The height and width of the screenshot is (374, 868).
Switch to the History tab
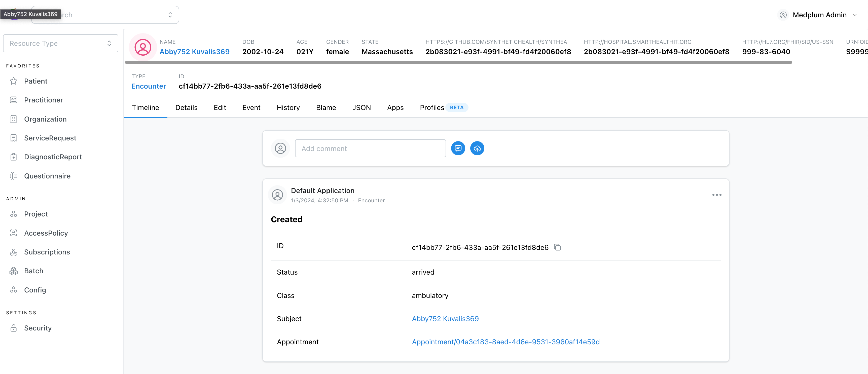click(288, 107)
